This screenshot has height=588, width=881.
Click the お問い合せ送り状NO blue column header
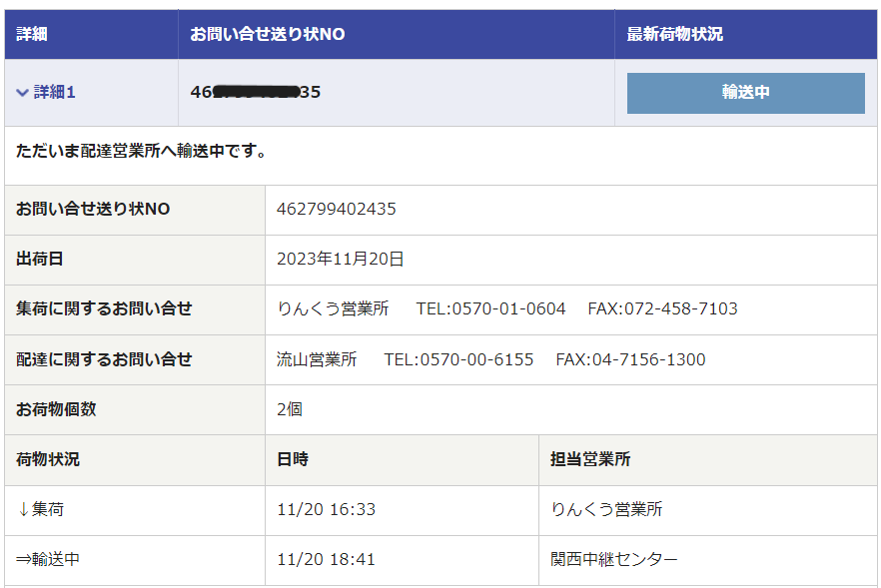click(x=268, y=34)
